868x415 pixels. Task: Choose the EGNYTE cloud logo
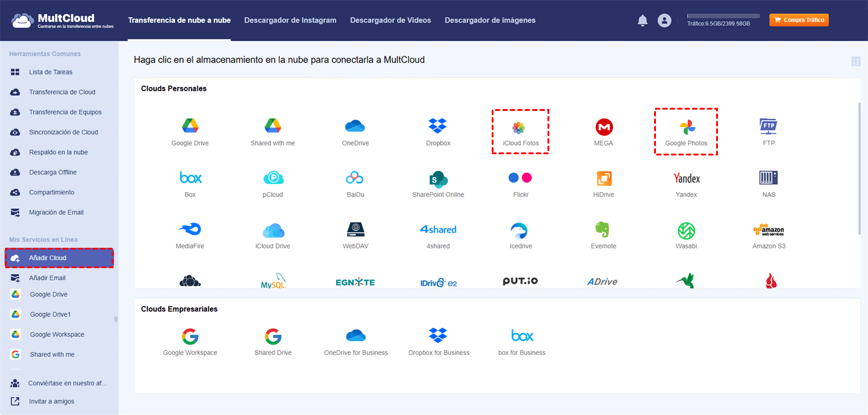[355, 282]
